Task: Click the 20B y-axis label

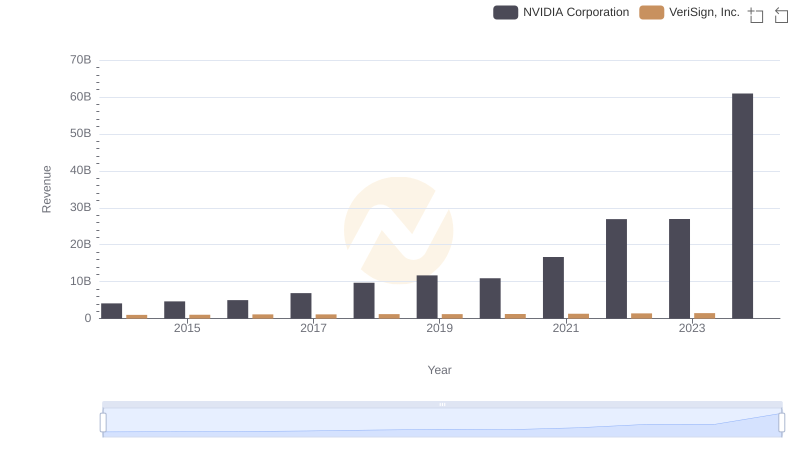Action: [81, 244]
